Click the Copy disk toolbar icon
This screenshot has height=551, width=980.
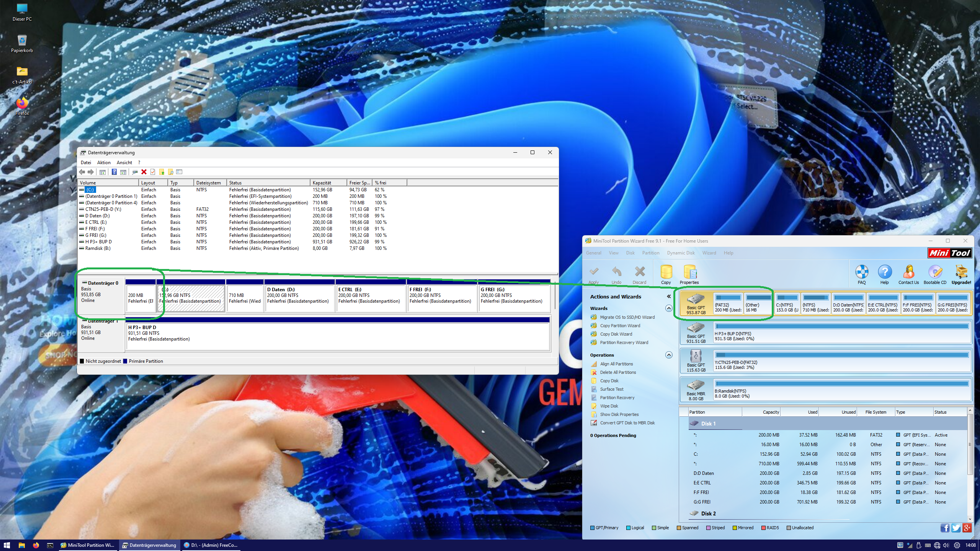click(x=666, y=272)
